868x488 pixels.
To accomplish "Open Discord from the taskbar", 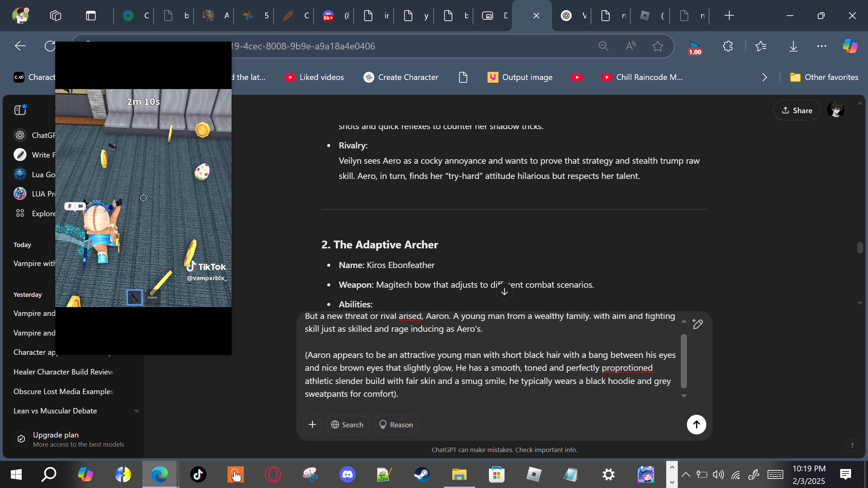I will pos(348,474).
